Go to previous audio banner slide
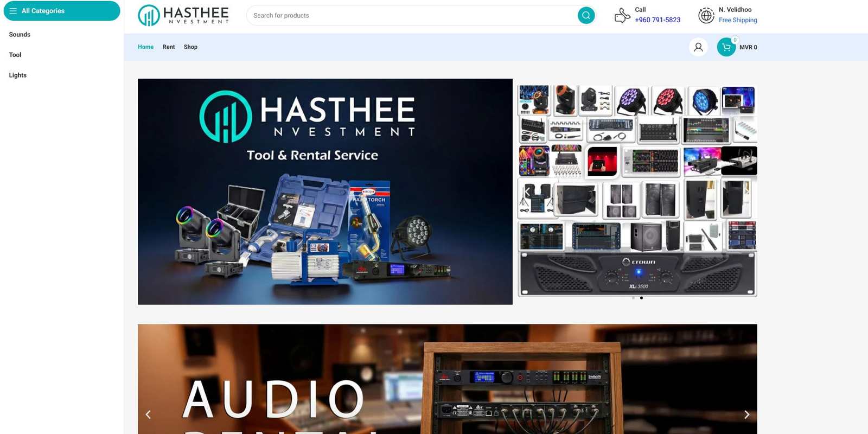The height and width of the screenshot is (434, 868). coord(148,414)
